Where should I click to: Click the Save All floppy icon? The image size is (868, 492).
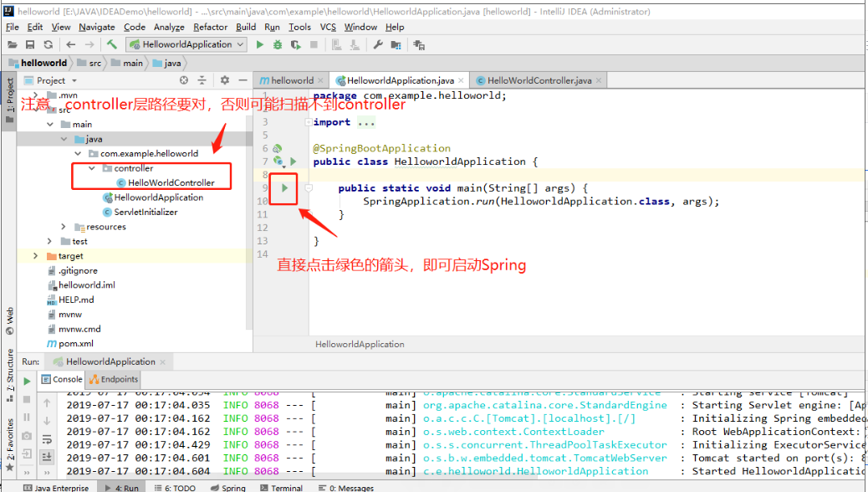(x=30, y=45)
